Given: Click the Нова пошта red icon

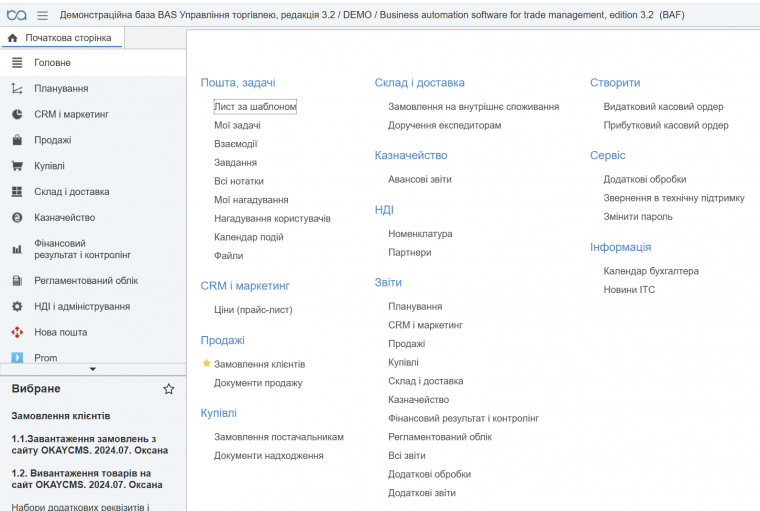Looking at the screenshot, I should [17, 332].
